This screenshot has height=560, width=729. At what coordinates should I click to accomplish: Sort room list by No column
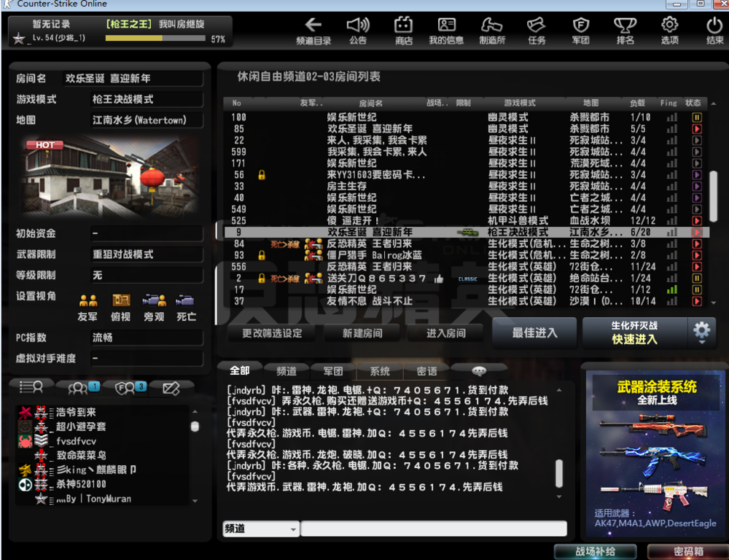pyautogui.click(x=237, y=103)
